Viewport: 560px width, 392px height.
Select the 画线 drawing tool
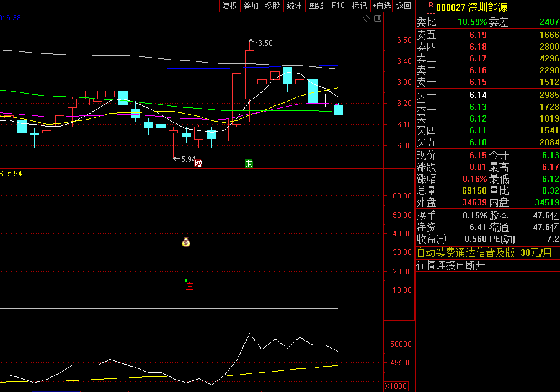coord(316,6)
